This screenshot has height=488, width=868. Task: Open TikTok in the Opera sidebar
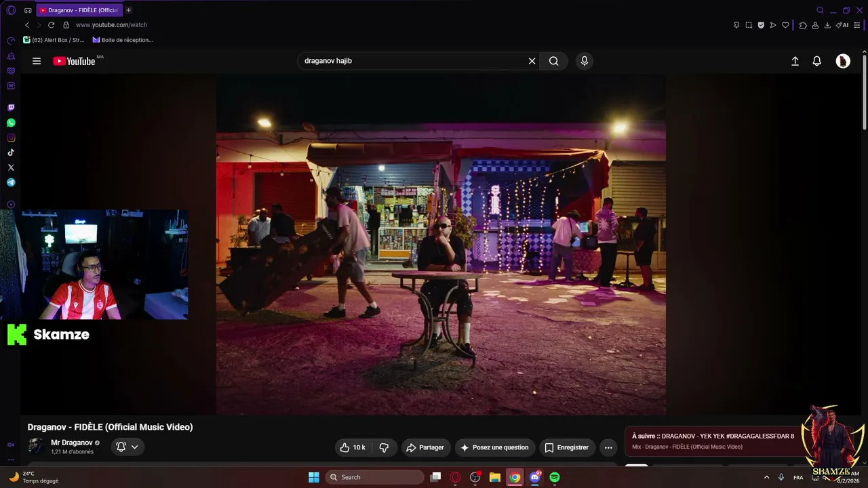point(11,152)
